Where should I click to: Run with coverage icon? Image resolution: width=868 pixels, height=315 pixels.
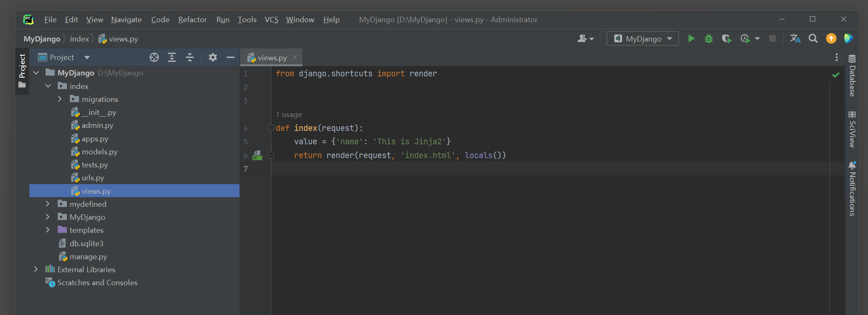point(727,39)
